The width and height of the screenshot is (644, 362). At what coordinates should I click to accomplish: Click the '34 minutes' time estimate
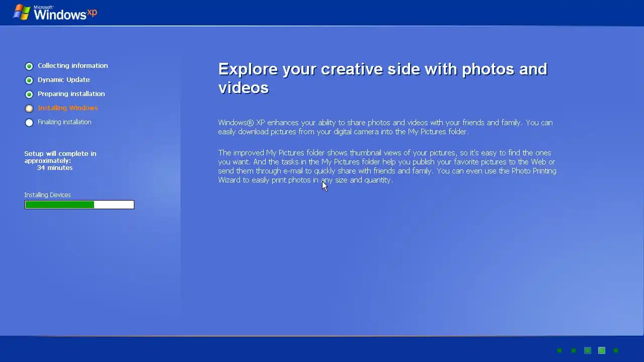click(x=55, y=168)
